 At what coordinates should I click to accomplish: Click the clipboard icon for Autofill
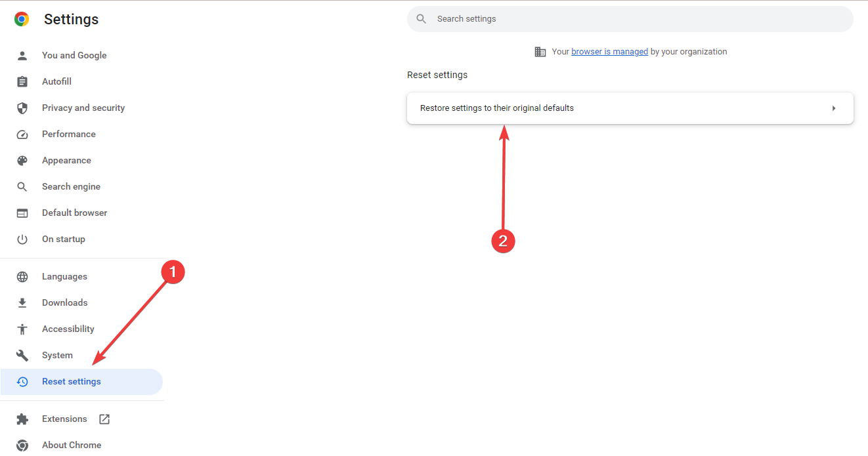tap(22, 81)
